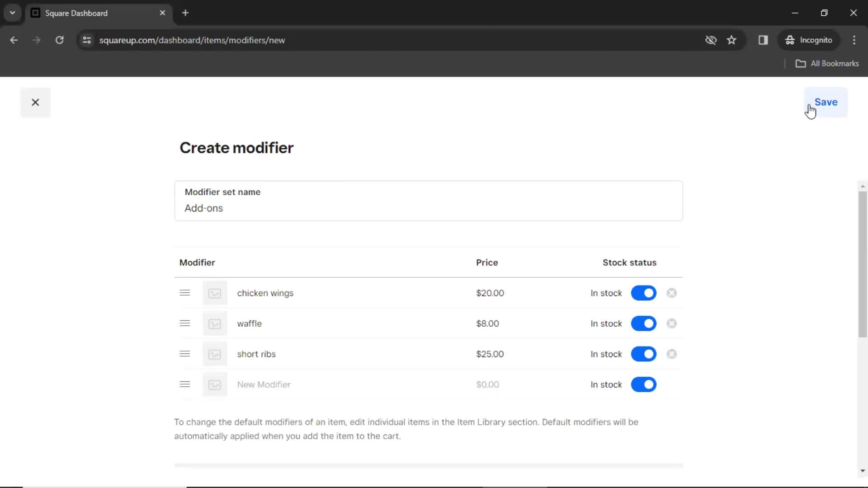Toggle stock status for New Modifier row
The height and width of the screenshot is (488, 868).
[643, 385]
